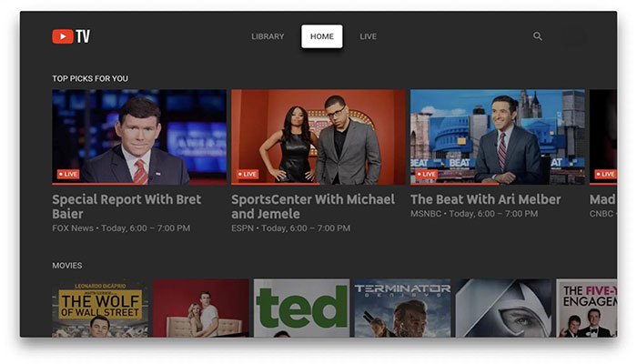Go to the Live tab
This screenshot has height=364, width=637.
pyautogui.click(x=368, y=36)
